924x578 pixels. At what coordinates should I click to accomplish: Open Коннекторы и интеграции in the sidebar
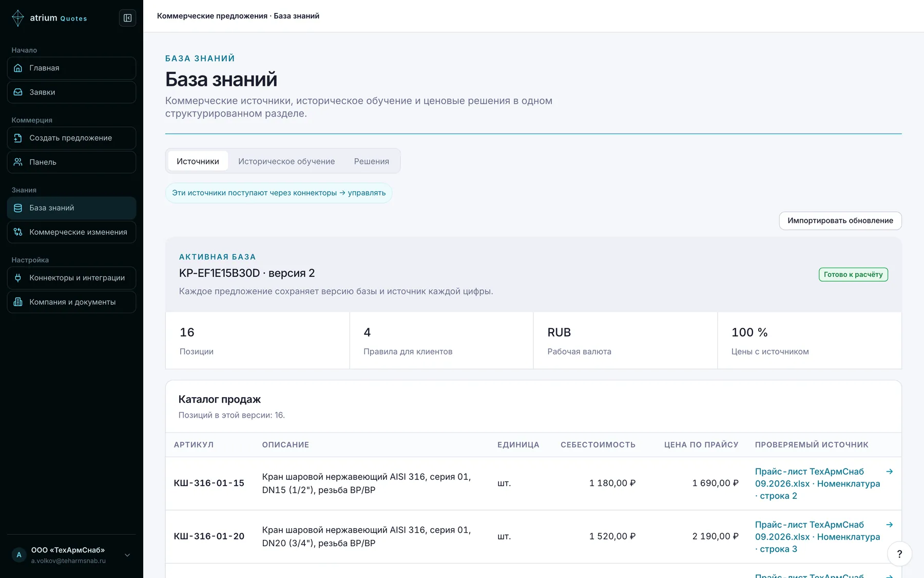[71, 277]
